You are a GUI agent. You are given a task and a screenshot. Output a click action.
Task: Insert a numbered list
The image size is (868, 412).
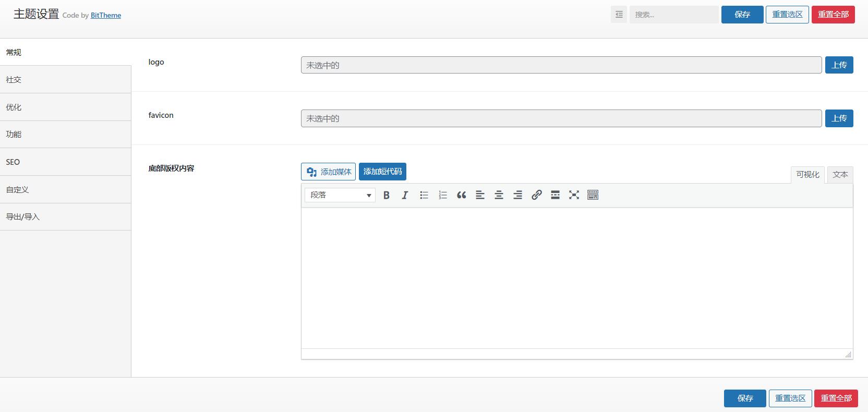click(x=443, y=195)
